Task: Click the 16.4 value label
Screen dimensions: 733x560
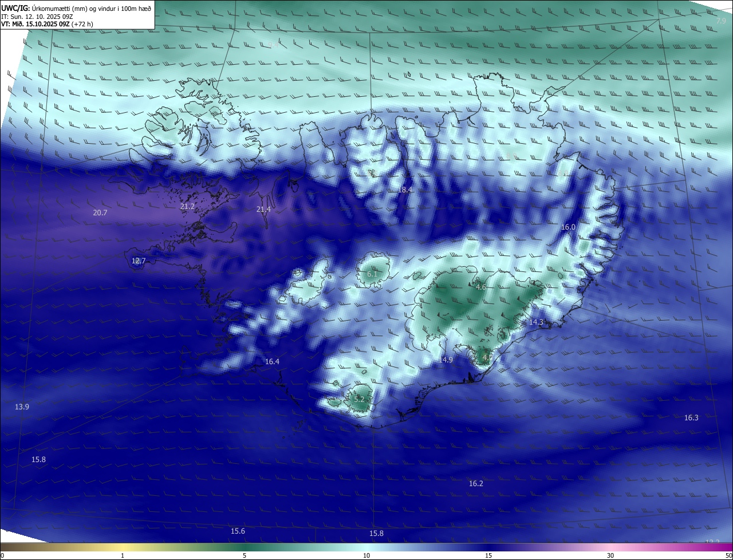Action: 273,361
